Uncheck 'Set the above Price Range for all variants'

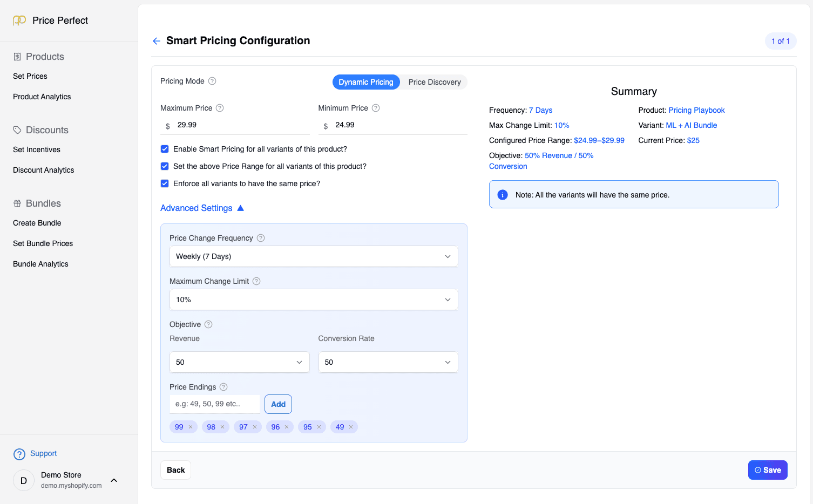(x=165, y=166)
